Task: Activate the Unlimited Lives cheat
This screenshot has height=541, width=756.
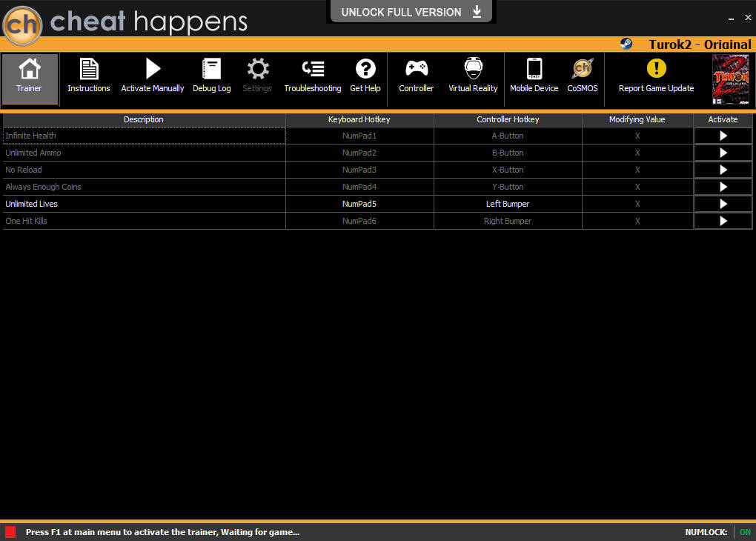Action: tap(723, 204)
